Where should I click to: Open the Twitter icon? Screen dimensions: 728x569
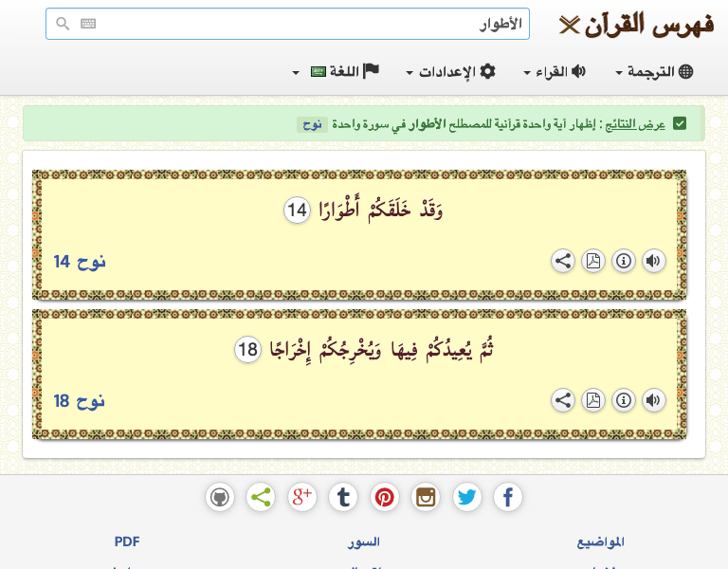coord(467,498)
